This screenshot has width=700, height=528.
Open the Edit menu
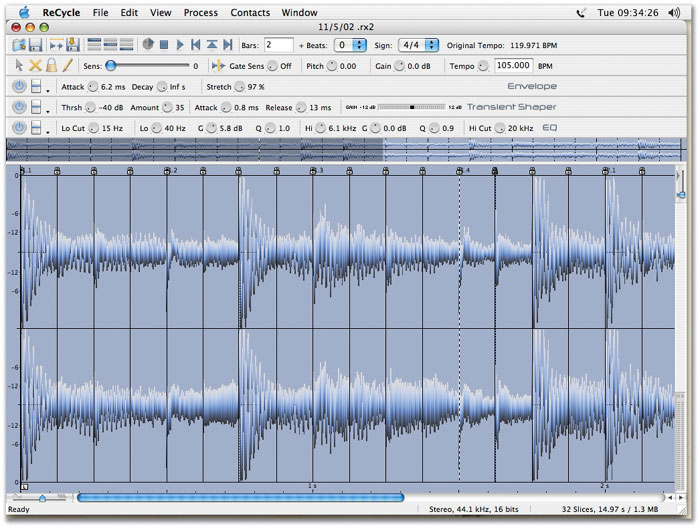(x=130, y=13)
